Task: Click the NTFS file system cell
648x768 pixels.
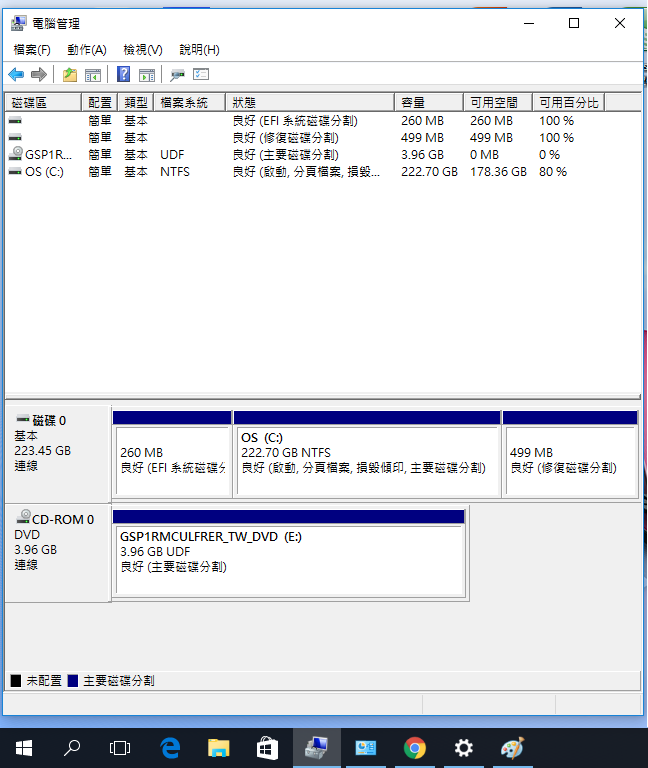Action: pos(175,172)
